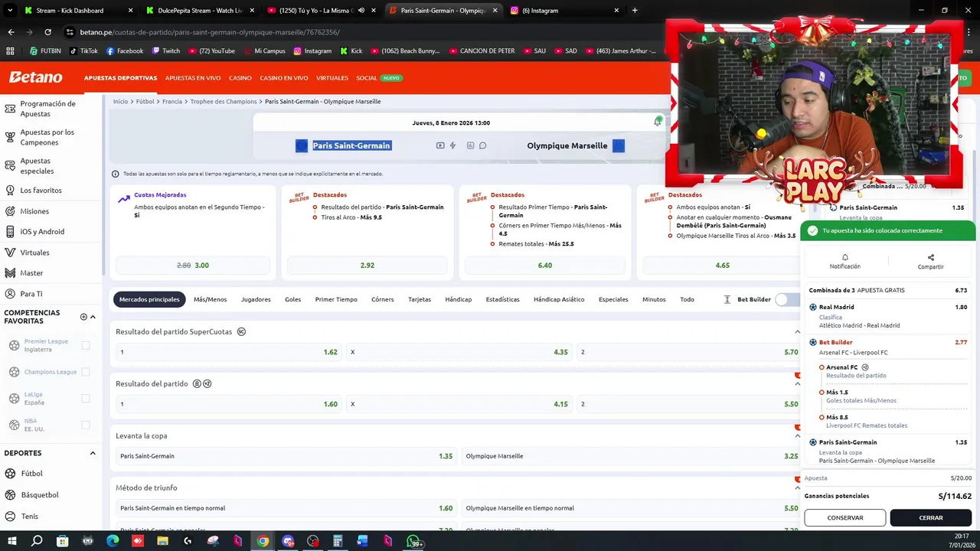
Task: Open Para Ti sidebar icon
Action: 10,294
